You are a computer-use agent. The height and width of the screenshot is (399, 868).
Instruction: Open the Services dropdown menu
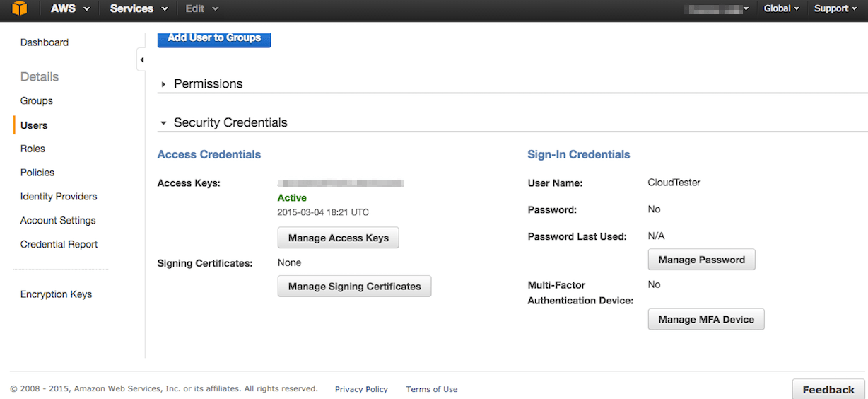pos(139,8)
